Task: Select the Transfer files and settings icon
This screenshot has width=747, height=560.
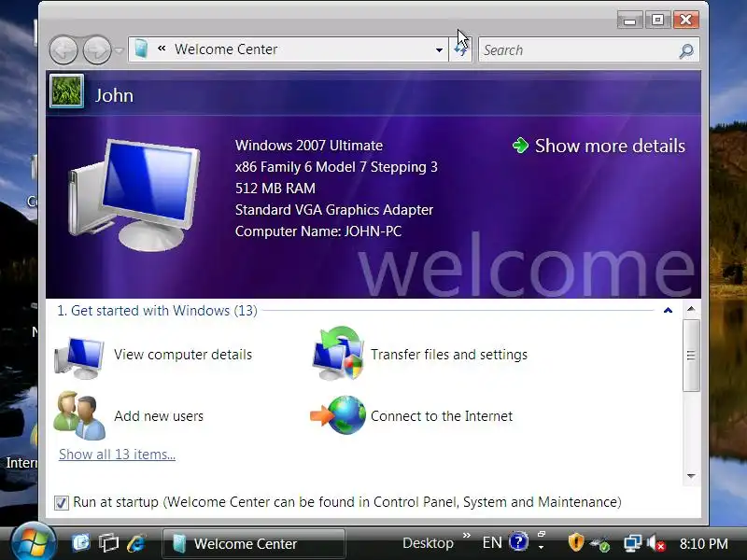Action: click(x=338, y=353)
